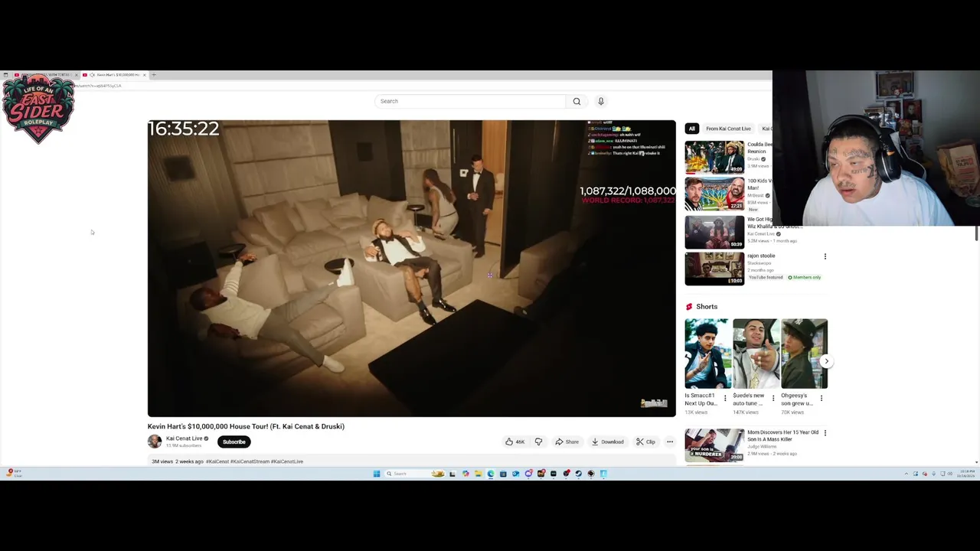Open Microsoft Edge from the taskbar
The height and width of the screenshot is (551, 980).
tap(491, 474)
